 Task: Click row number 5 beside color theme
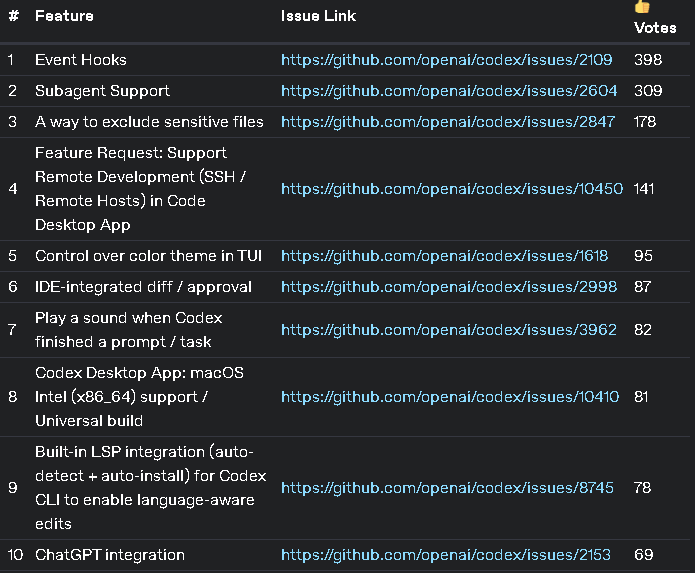tap(12, 256)
